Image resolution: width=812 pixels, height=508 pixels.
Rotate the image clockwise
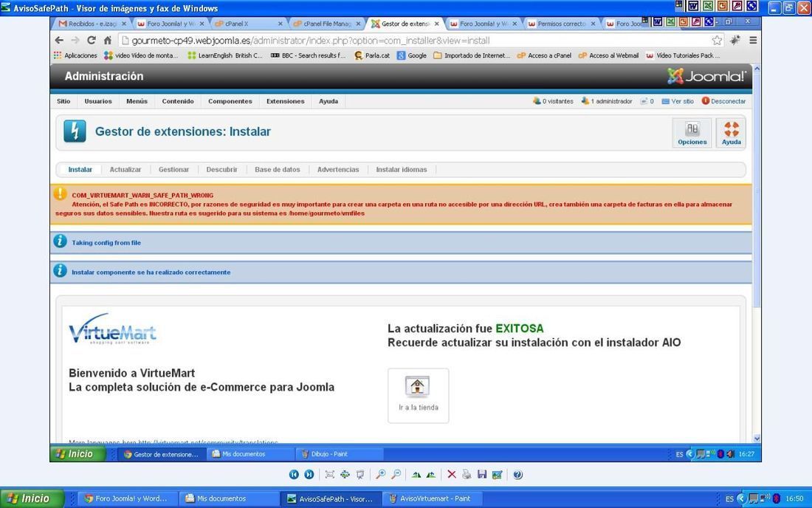tap(416, 474)
